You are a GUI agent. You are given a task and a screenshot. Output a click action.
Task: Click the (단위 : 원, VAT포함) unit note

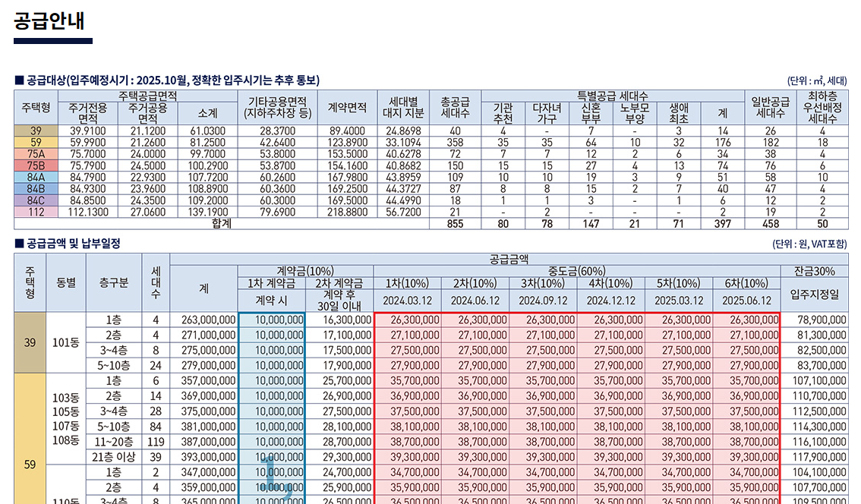click(809, 244)
